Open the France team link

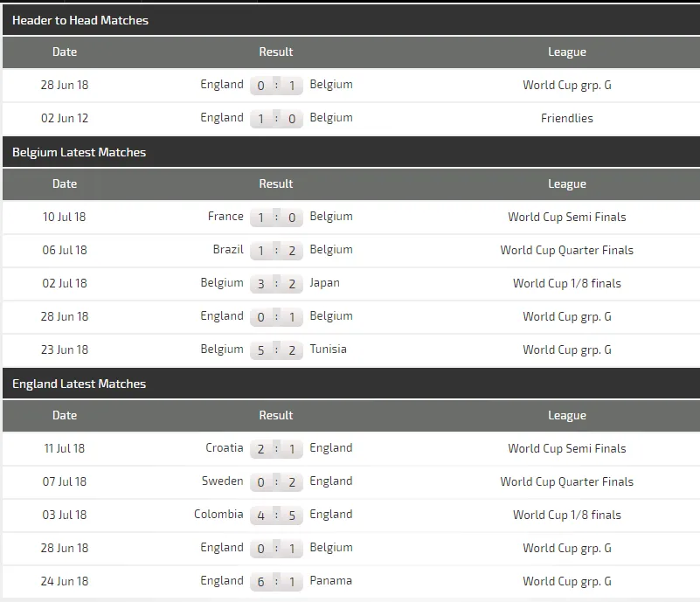click(x=225, y=217)
